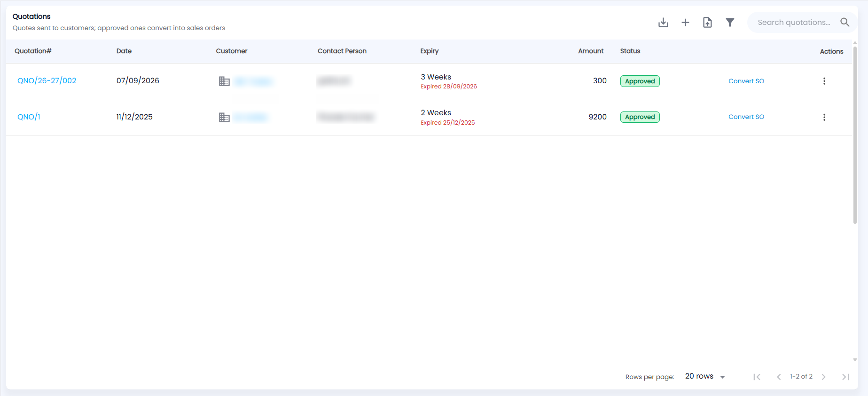Screen dimensions: 868x396
Task: Click the export file icon
Action: point(707,22)
